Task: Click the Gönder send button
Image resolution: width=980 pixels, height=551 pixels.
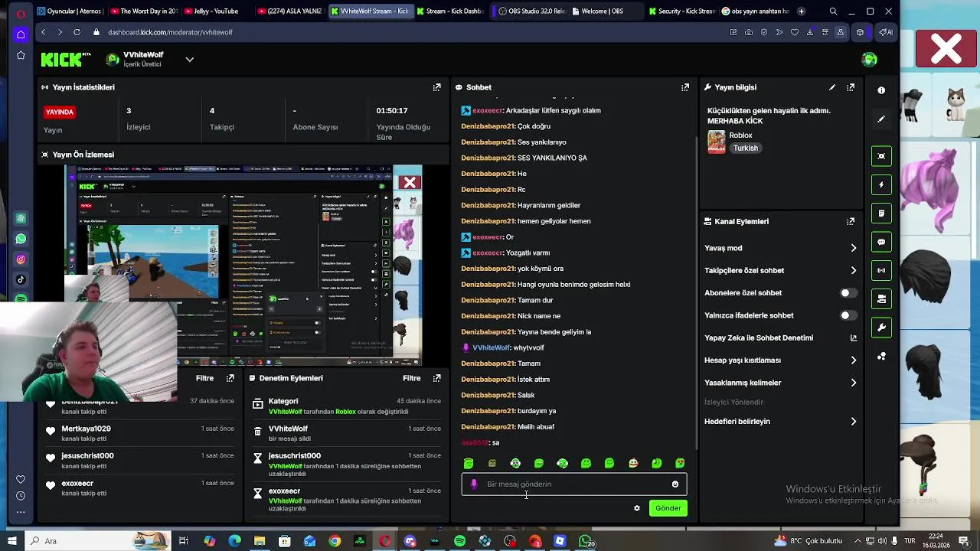Action: coord(668,508)
